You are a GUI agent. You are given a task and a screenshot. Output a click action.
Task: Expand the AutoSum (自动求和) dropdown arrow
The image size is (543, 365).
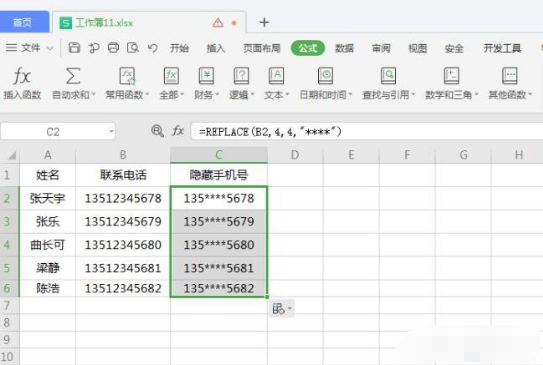pos(93,95)
